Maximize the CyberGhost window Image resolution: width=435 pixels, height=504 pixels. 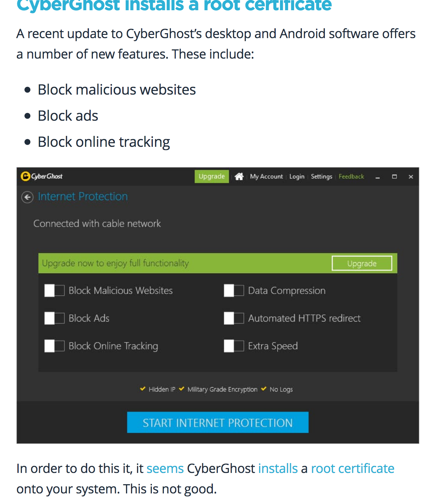(394, 176)
